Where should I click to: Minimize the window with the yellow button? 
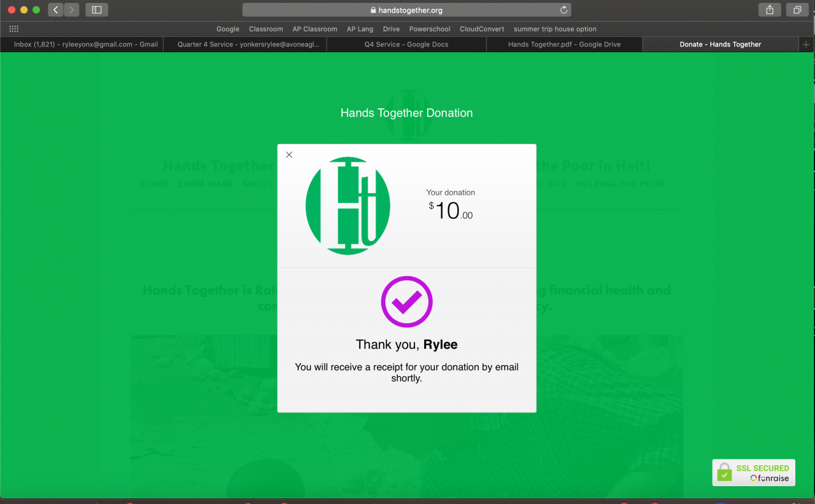click(24, 10)
